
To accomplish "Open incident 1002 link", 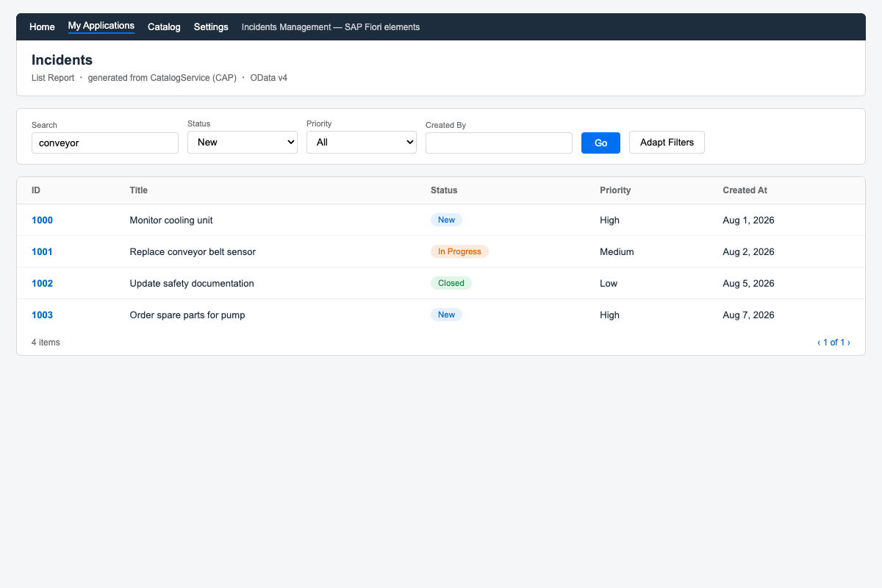I will pos(42,283).
